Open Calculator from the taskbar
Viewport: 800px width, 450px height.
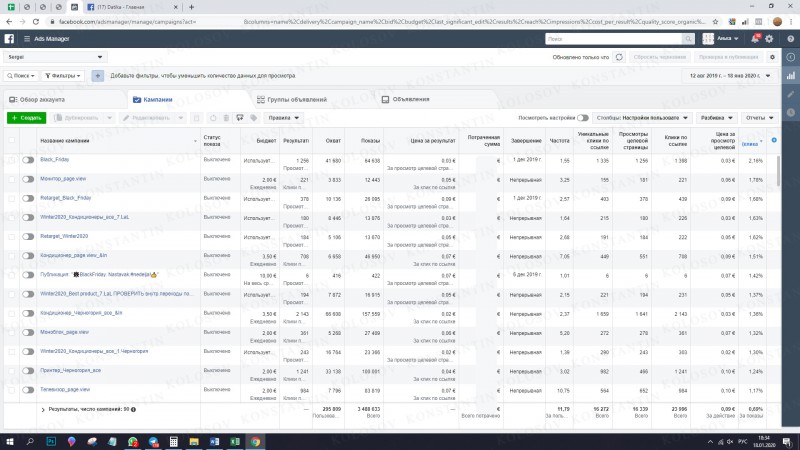(173, 441)
